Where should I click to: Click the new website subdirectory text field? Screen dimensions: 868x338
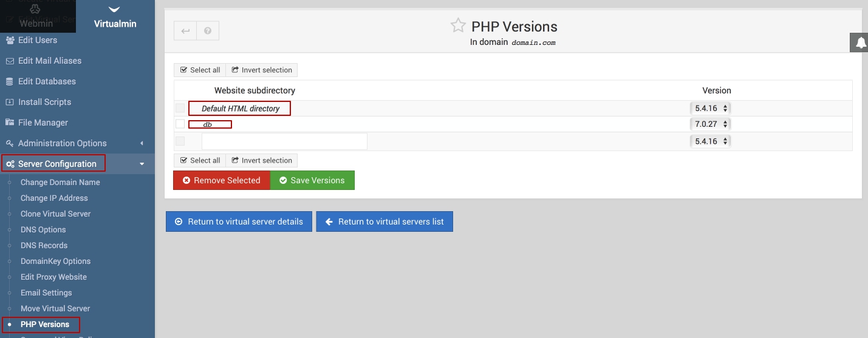284,141
